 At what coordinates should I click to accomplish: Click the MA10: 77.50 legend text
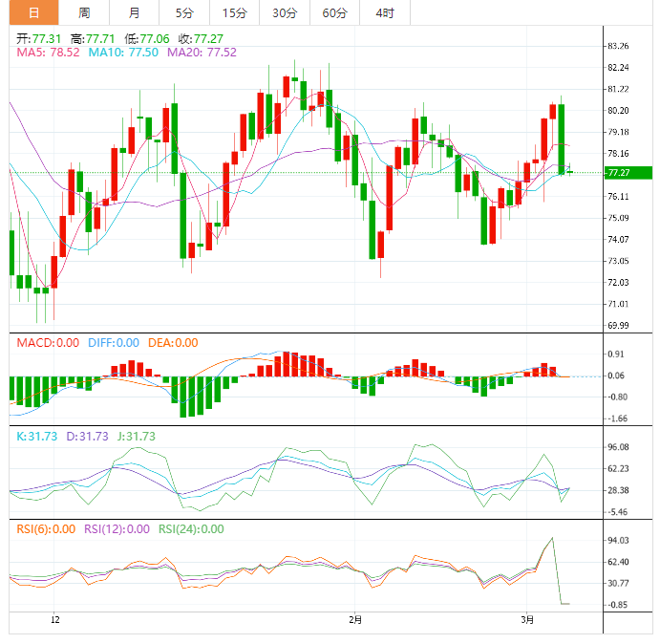123,53
